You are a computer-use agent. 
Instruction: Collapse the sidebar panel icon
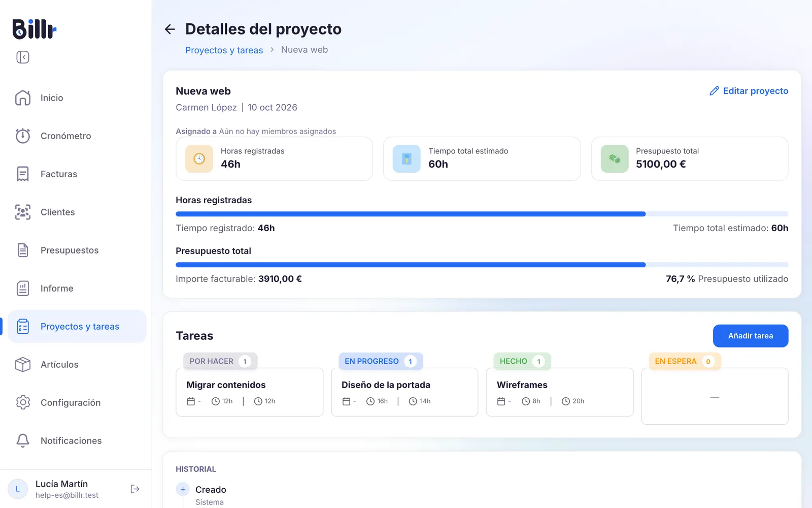(23, 57)
